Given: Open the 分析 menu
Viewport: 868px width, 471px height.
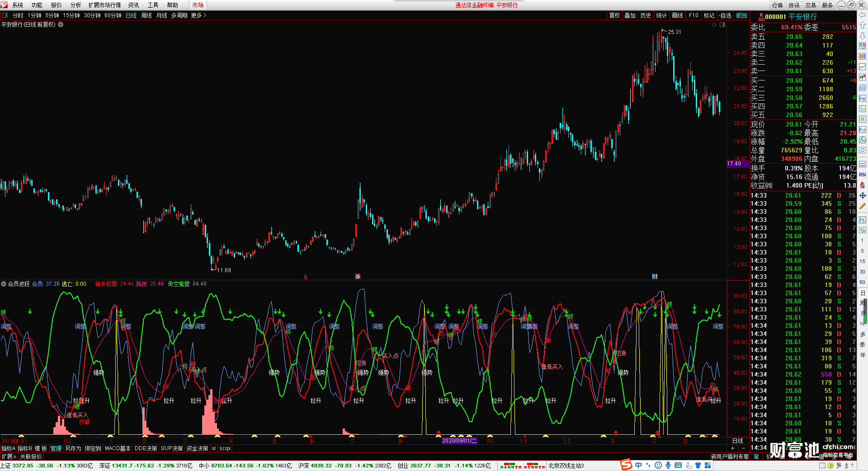Looking at the screenshot, I should 76,5.
